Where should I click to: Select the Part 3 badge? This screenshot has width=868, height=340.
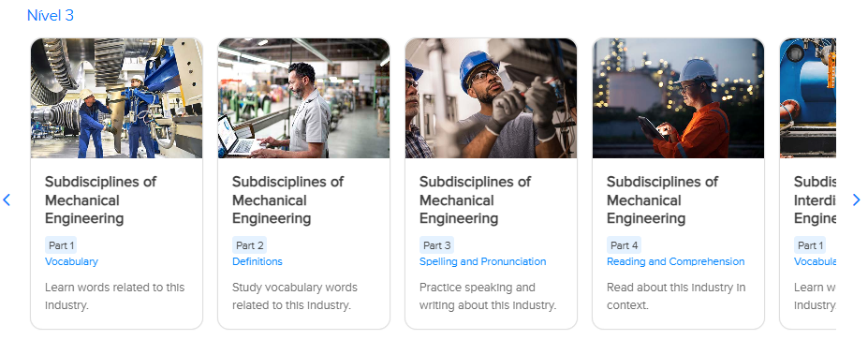point(436,245)
